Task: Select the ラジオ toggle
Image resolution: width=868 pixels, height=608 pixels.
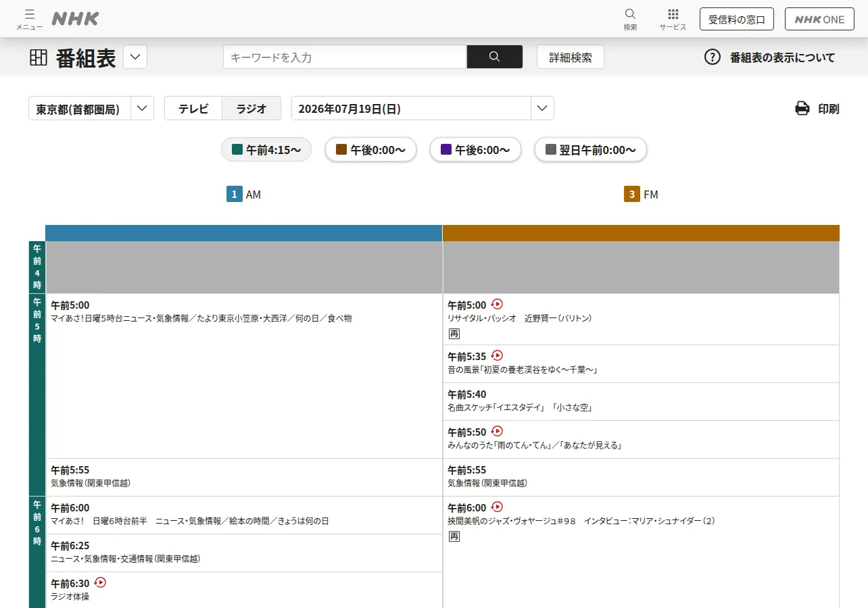Action: click(251, 108)
